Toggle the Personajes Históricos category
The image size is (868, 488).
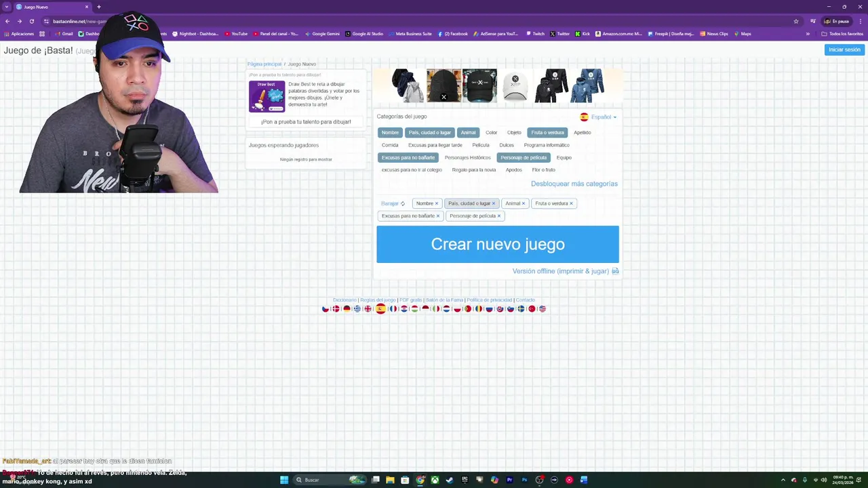pos(467,157)
